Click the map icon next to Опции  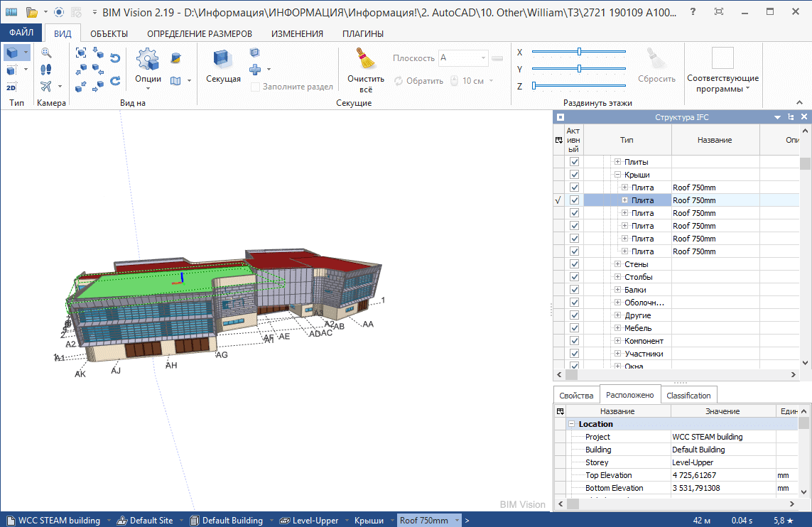coord(175,80)
